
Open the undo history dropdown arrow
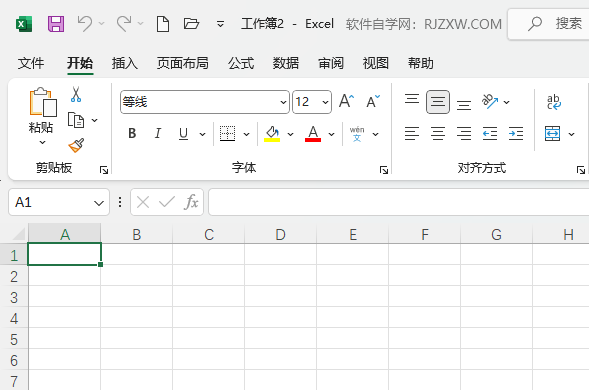(101, 24)
